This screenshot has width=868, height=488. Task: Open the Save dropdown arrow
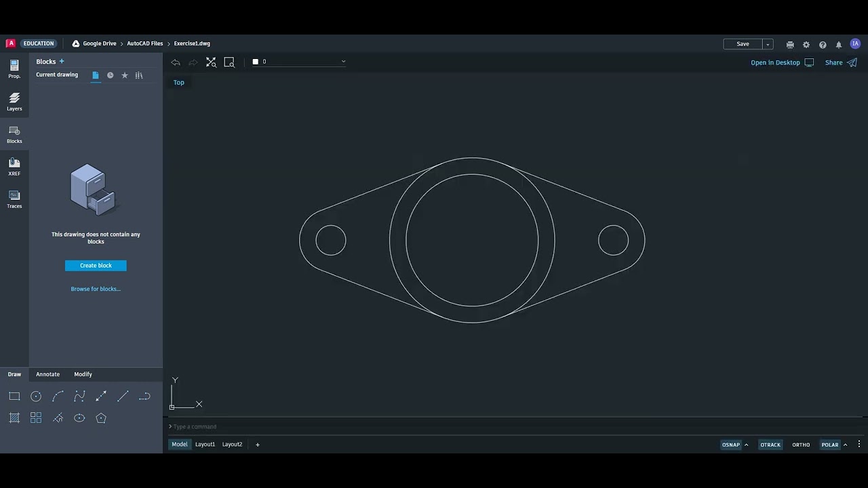click(x=768, y=44)
